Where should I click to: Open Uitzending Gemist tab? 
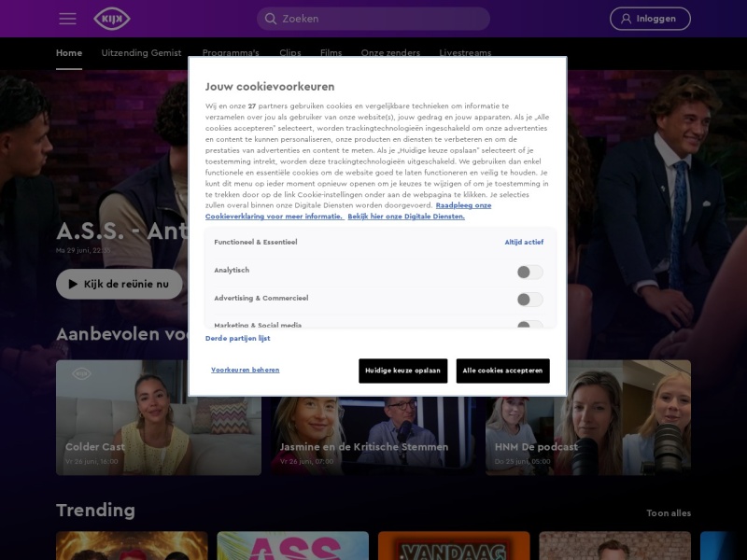(141, 53)
